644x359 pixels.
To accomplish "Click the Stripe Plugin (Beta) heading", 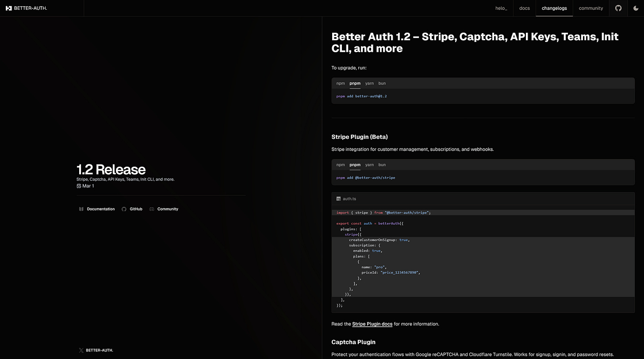I will coord(360,137).
